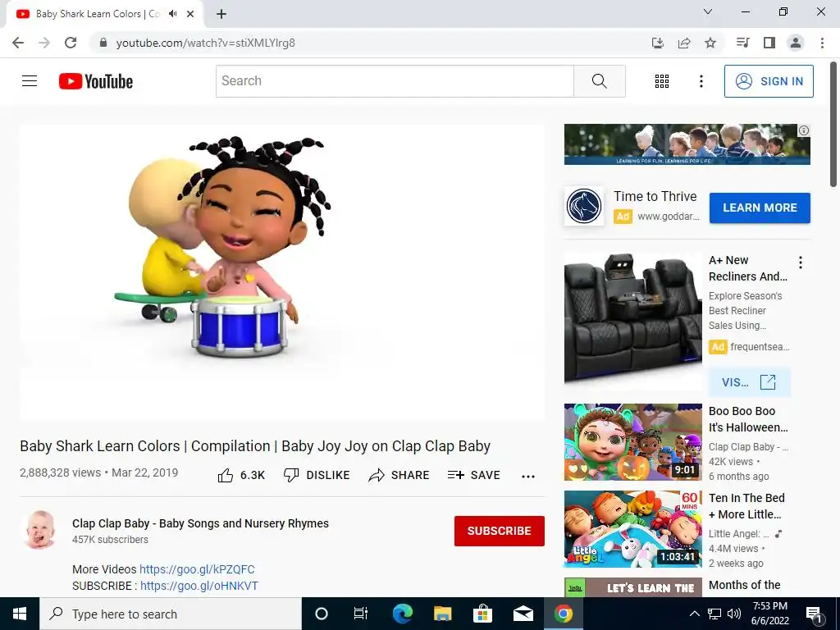Click the install/download page icon in address bar

(x=657, y=43)
